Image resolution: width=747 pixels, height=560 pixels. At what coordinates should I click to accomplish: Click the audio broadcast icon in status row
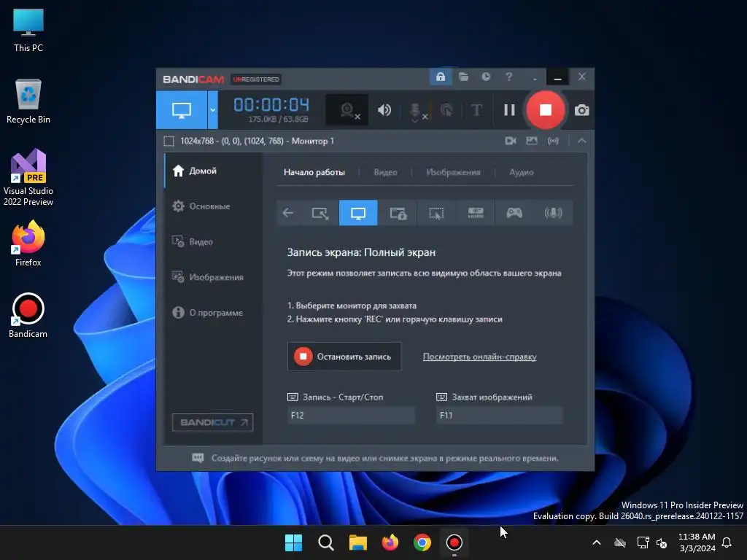click(x=553, y=141)
